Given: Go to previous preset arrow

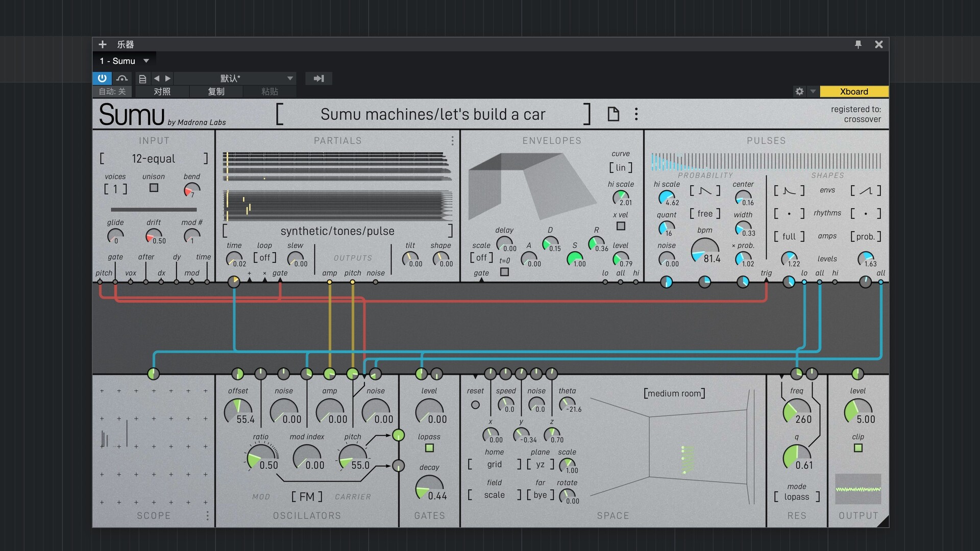Looking at the screenshot, I should (157, 78).
